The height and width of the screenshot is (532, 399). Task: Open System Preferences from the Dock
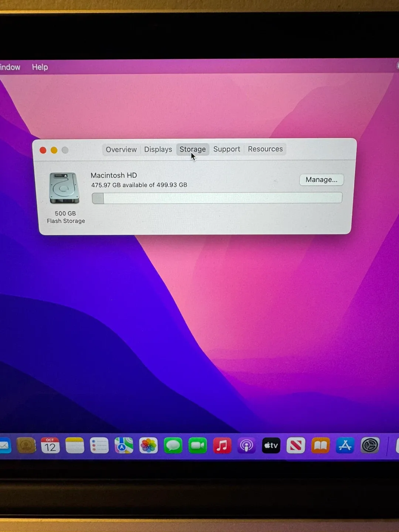pyautogui.click(x=370, y=446)
